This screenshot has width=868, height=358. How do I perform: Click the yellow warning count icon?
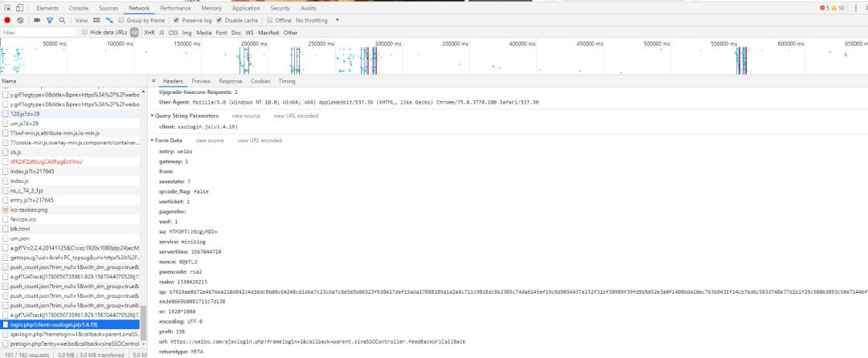(x=835, y=8)
